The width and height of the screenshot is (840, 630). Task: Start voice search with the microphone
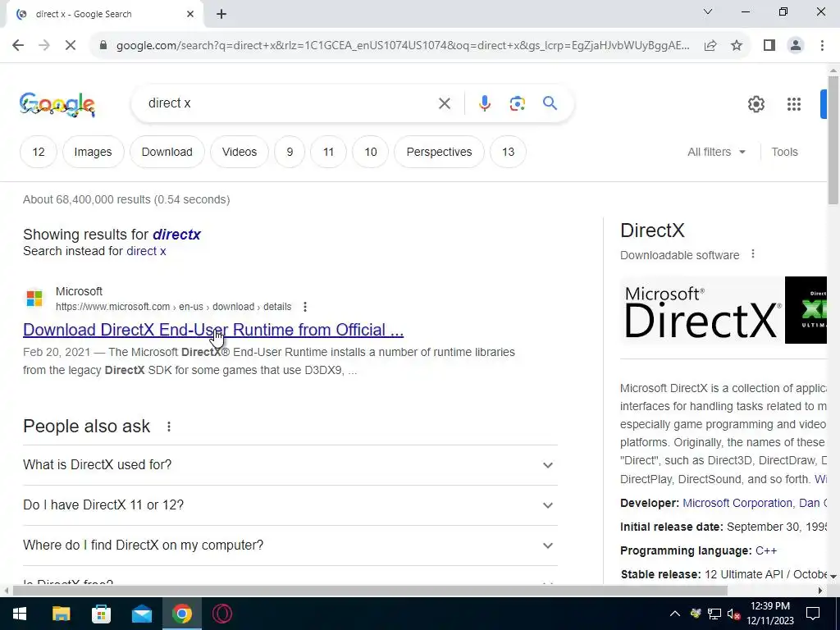[x=485, y=103]
